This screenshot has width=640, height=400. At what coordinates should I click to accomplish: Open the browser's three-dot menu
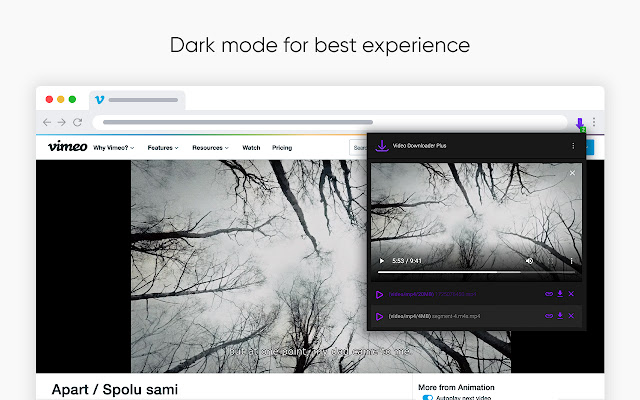tap(594, 122)
